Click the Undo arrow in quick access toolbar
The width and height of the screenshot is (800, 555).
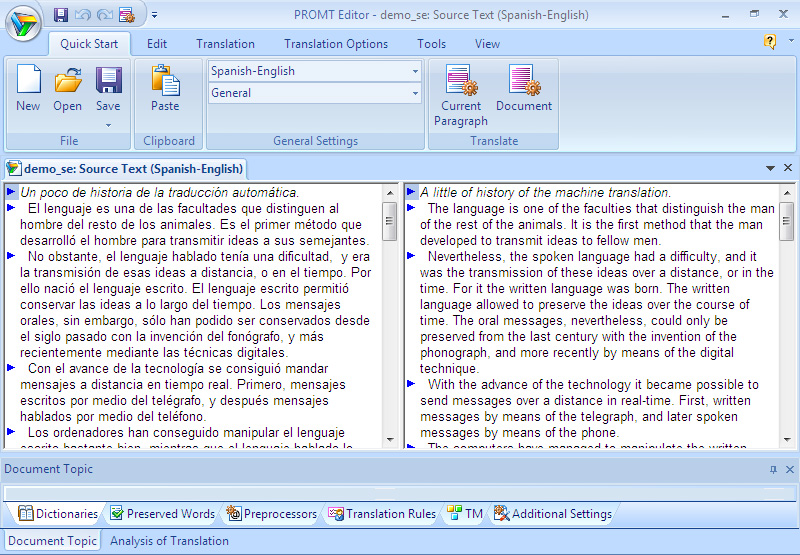point(82,15)
